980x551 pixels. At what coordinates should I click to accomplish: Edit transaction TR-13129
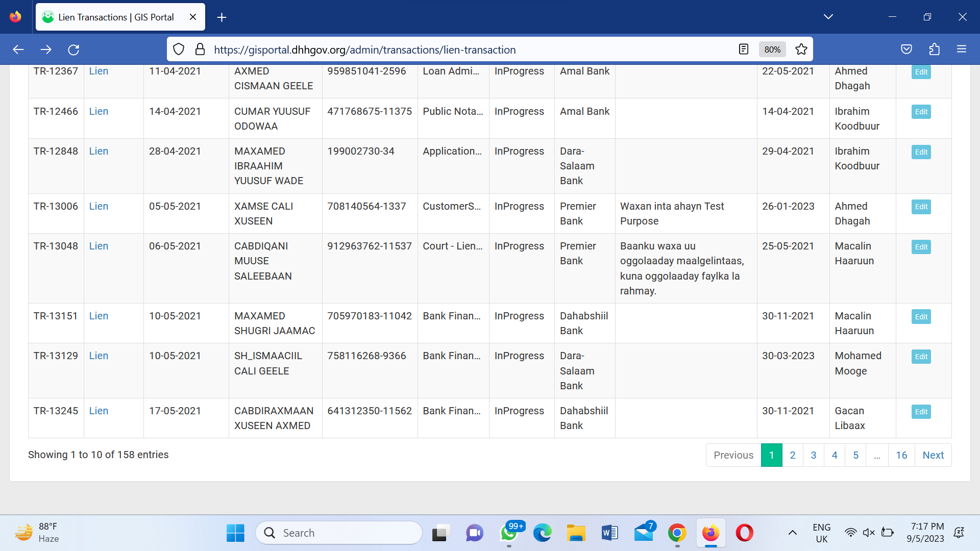pyautogui.click(x=921, y=357)
